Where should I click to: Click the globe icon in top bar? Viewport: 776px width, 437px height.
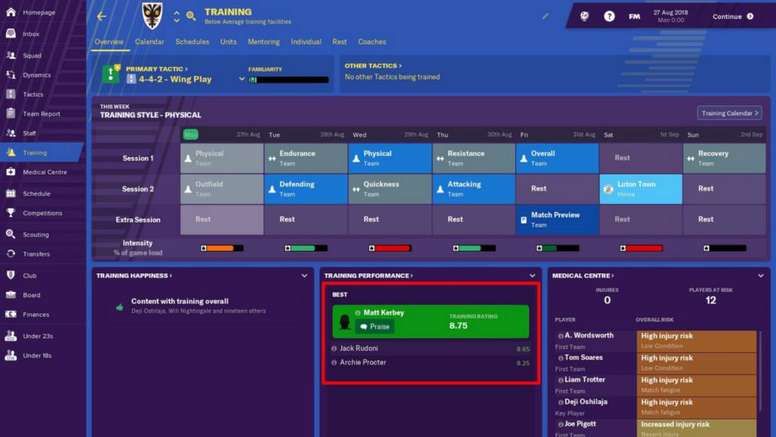(x=584, y=16)
